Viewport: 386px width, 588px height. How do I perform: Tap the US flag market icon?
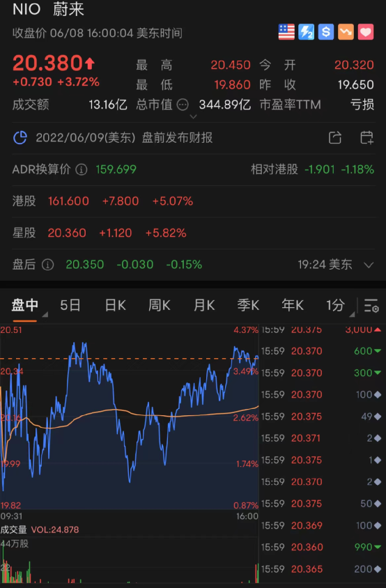pos(286,32)
